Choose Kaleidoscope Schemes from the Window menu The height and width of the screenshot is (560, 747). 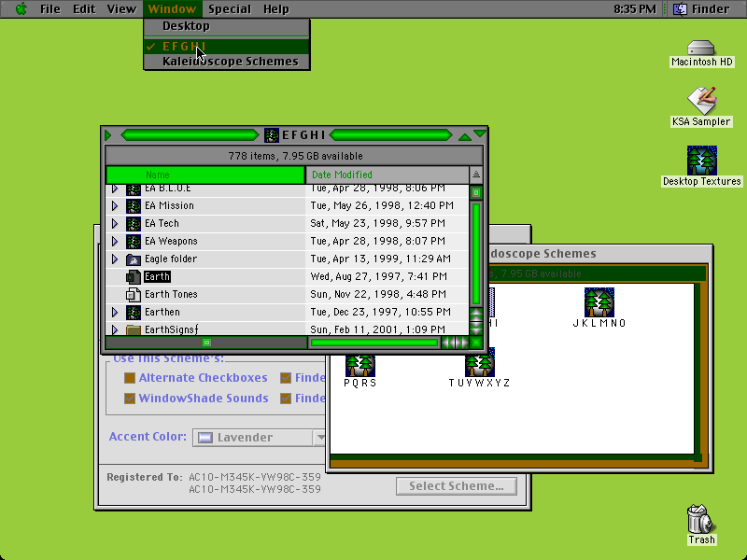(x=227, y=62)
